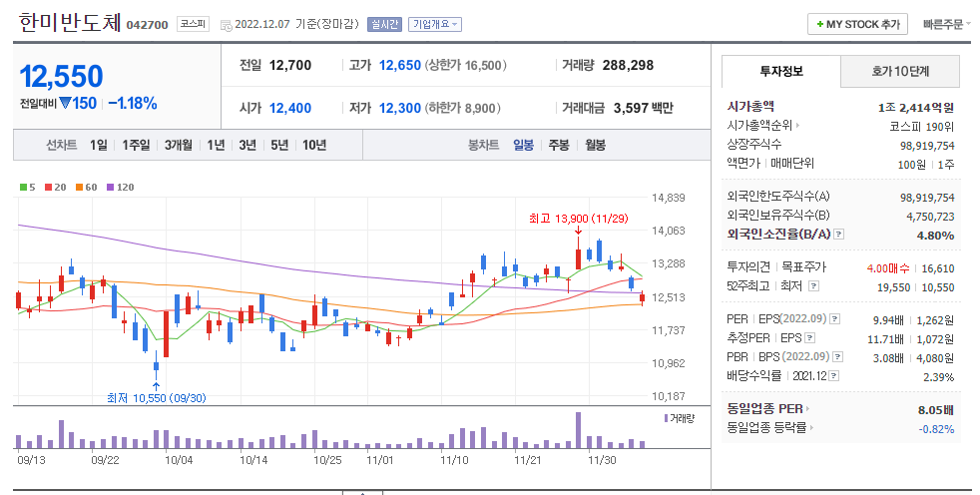Screen dimensions: 980x495
Task: Click the 최저 10,550 (09/30) chart label
Action: coord(157,398)
